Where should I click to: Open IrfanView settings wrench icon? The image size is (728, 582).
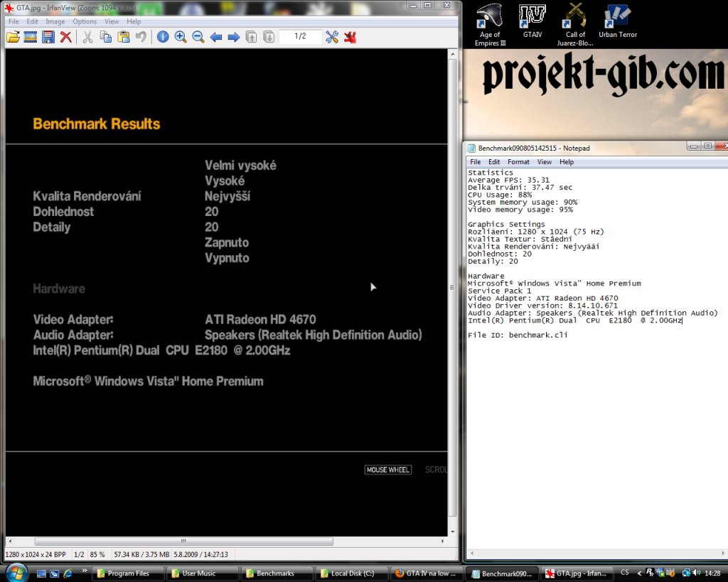tap(332, 37)
